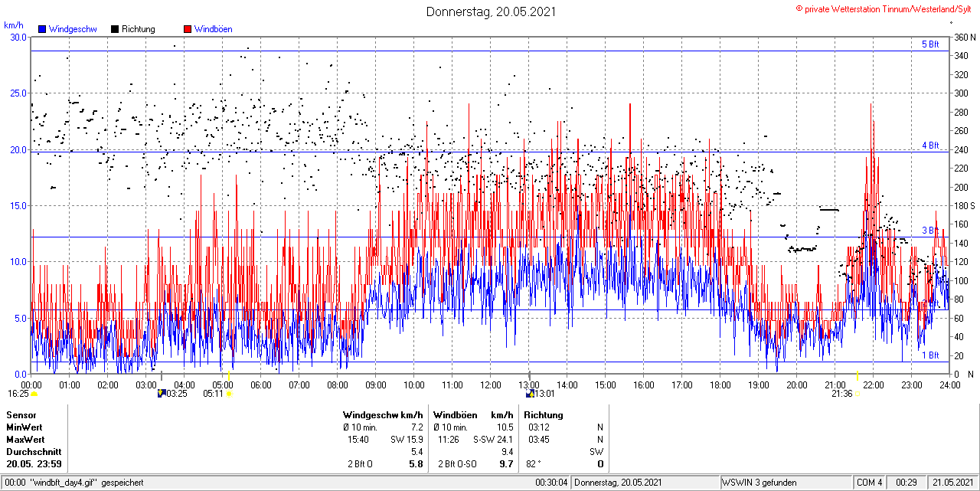
Task: Click the 25.0 left axis value
Action: (18, 93)
